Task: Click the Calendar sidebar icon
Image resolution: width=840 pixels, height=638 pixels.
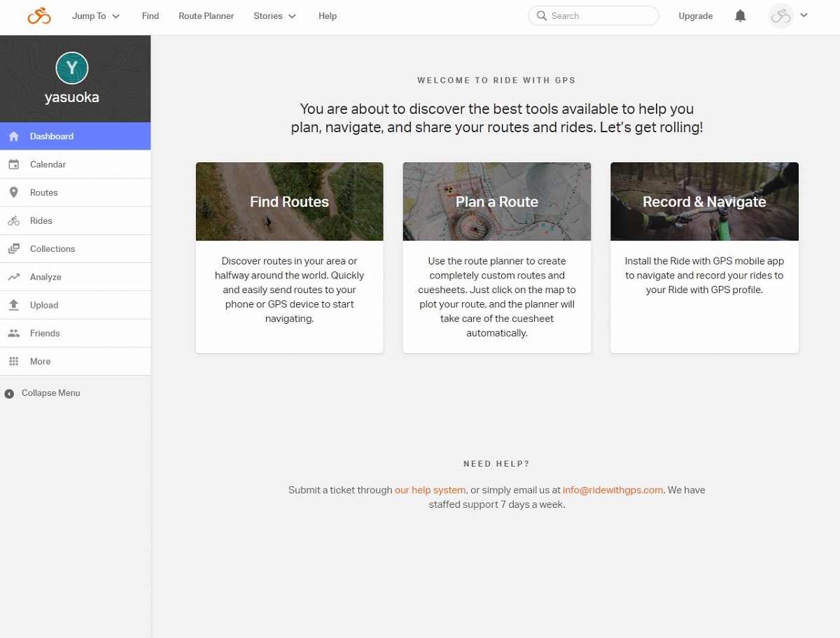Action: pyautogui.click(x=14, y=164)
